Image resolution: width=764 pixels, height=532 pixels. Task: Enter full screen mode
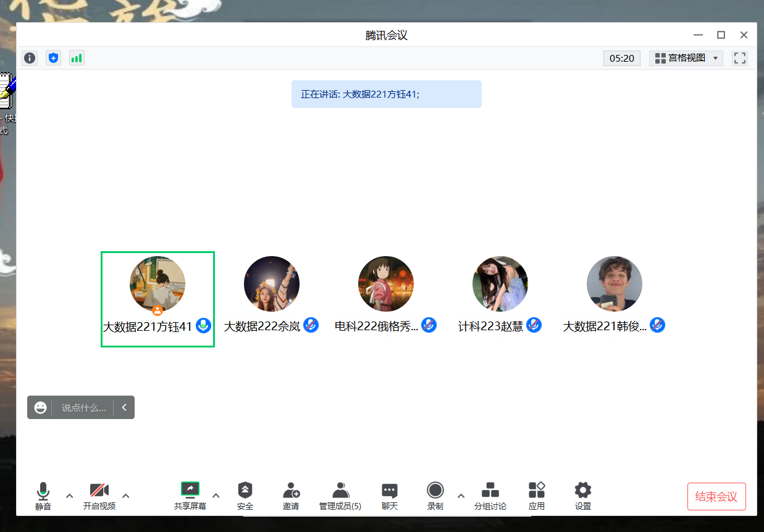click(x=739, y=58)
